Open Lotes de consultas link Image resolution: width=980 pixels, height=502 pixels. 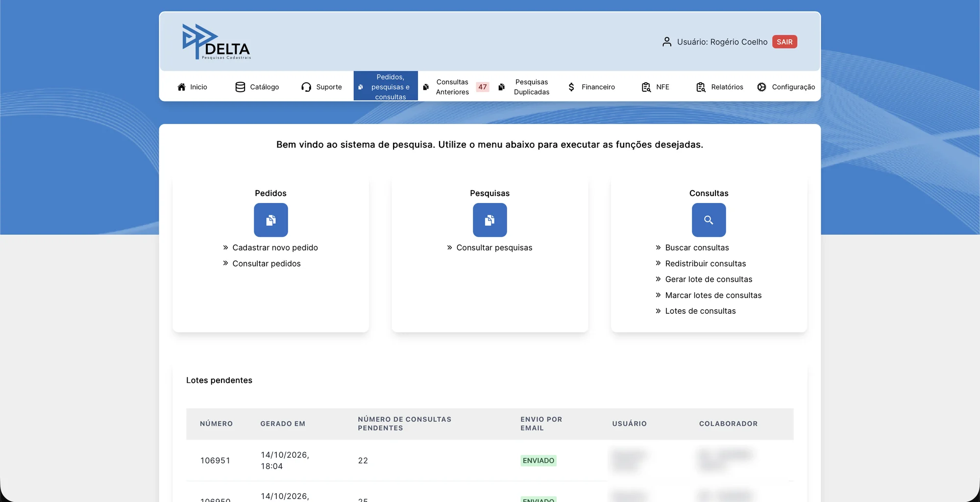pyautogui.click(x=700, y=311)
